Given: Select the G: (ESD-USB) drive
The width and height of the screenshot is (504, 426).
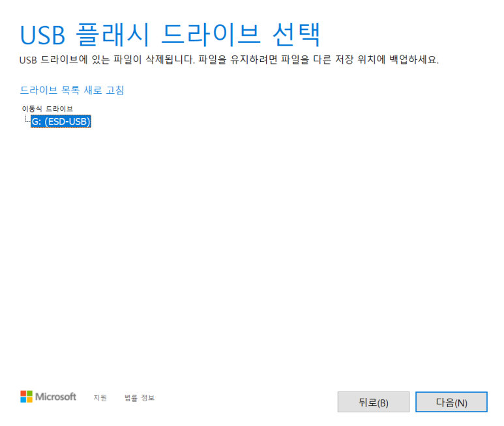Looking at the screenshot, I should pos(61,121).
